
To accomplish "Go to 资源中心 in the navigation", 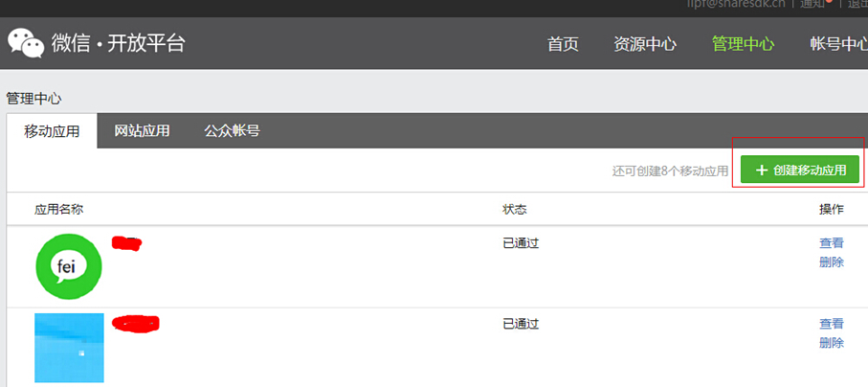I will pos(645,44).
